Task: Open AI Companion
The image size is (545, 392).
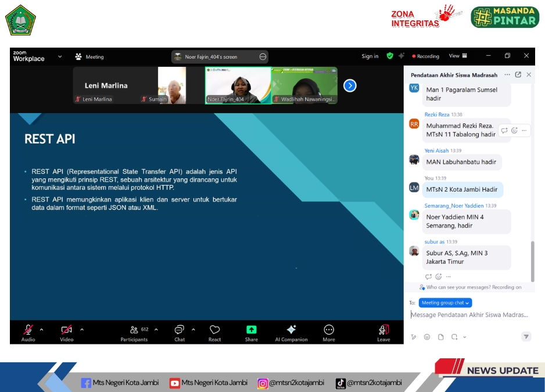Action: pos(291,331)
